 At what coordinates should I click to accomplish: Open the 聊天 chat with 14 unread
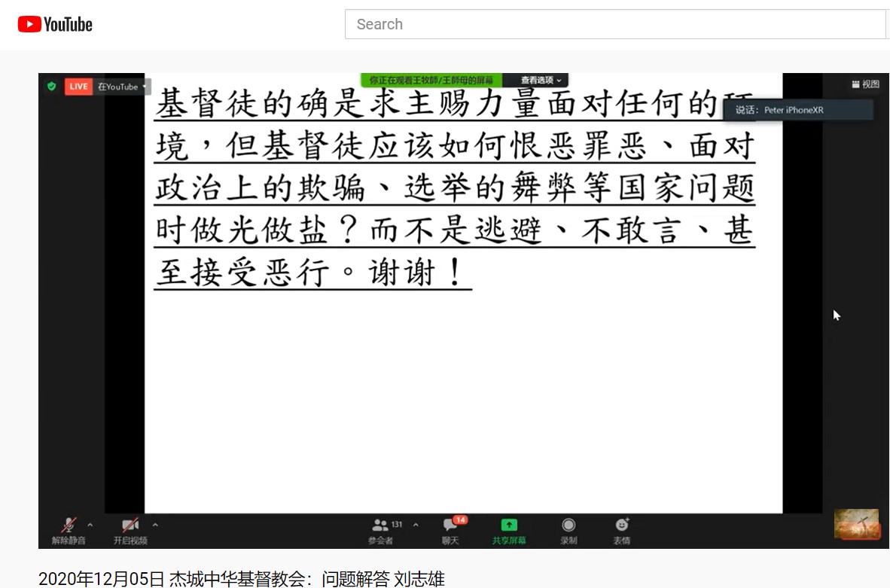(450, 526)
